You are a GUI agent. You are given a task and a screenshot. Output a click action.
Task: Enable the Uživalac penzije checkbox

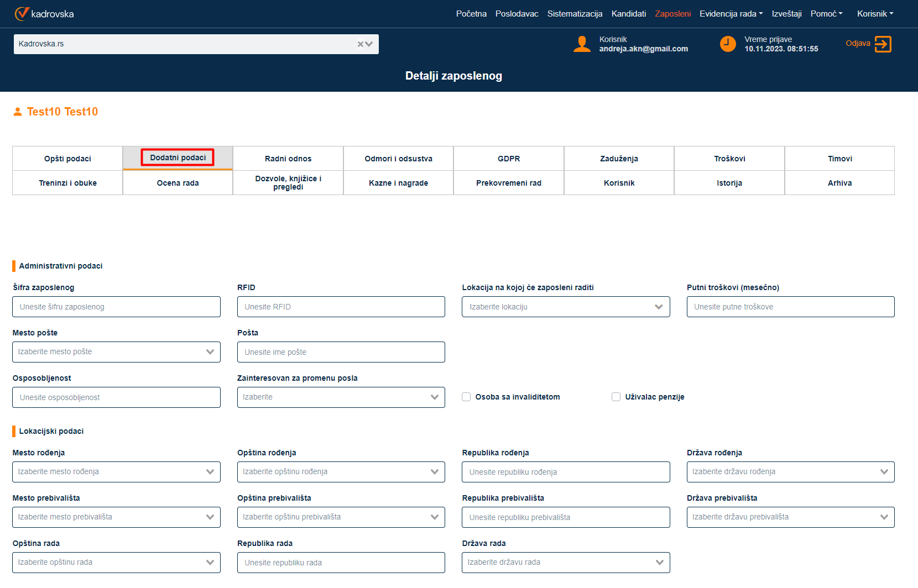pyautogui.click(x=616, y=397)
